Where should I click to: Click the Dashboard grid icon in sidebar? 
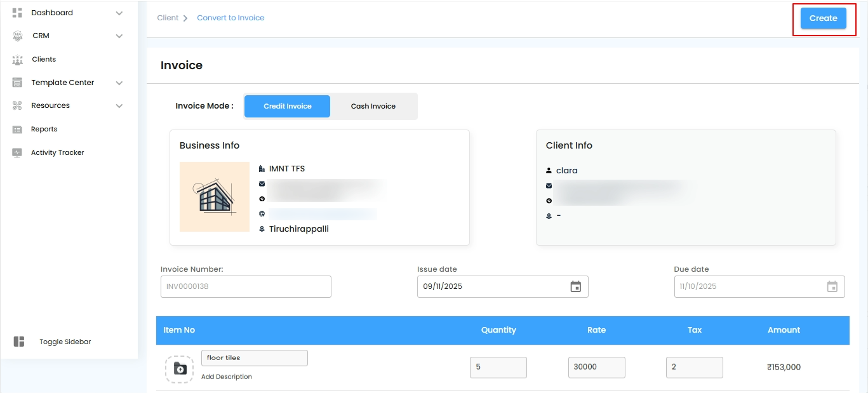18,13
